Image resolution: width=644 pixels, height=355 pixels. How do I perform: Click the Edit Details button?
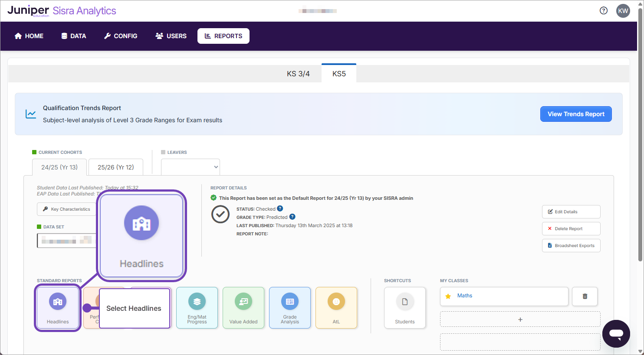(571, 212)
